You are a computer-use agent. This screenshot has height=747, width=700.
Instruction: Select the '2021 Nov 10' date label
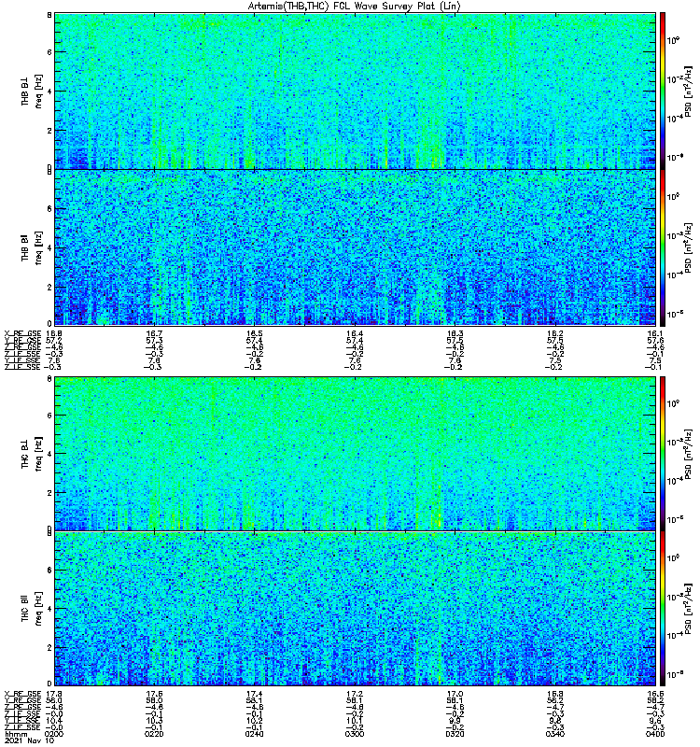click(29, 740)
